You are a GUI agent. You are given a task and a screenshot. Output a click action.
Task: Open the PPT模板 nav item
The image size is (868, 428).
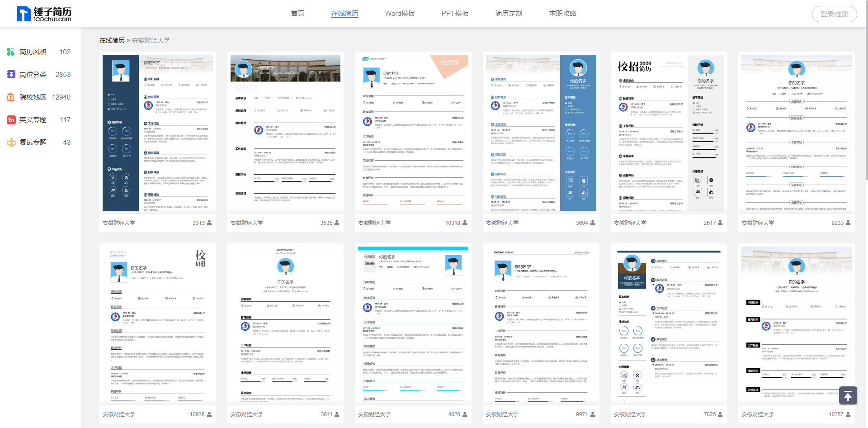pyautogui.click(x=455, y=14)
